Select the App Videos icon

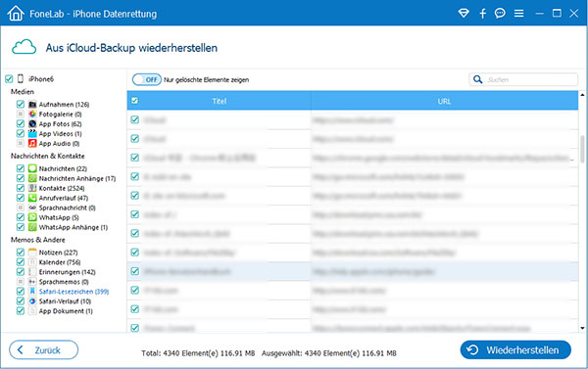click(32, 133)
